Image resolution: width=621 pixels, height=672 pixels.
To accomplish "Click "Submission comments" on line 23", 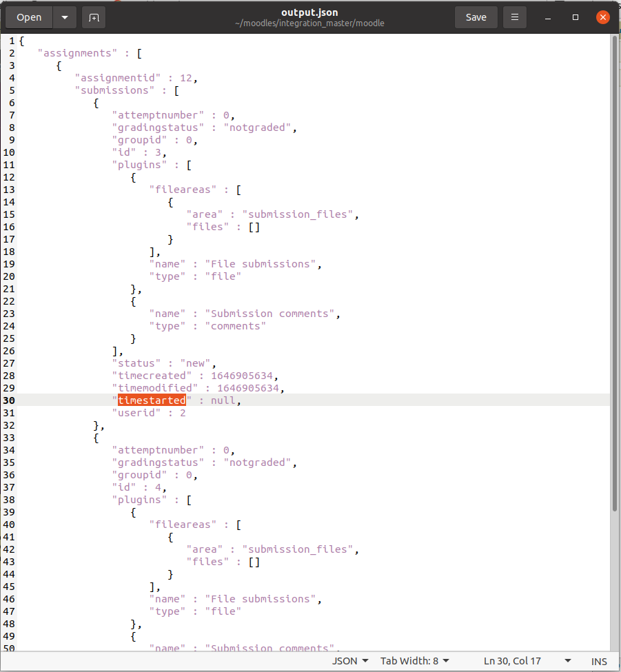I will pyautogui.click(x=269, y=314).
